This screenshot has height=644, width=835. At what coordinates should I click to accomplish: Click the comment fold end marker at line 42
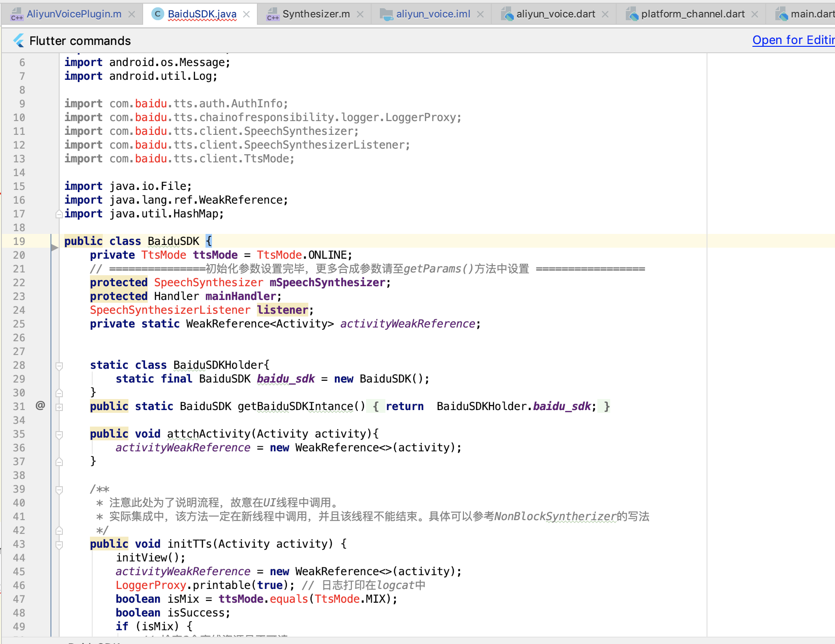(x=59, y=530)
